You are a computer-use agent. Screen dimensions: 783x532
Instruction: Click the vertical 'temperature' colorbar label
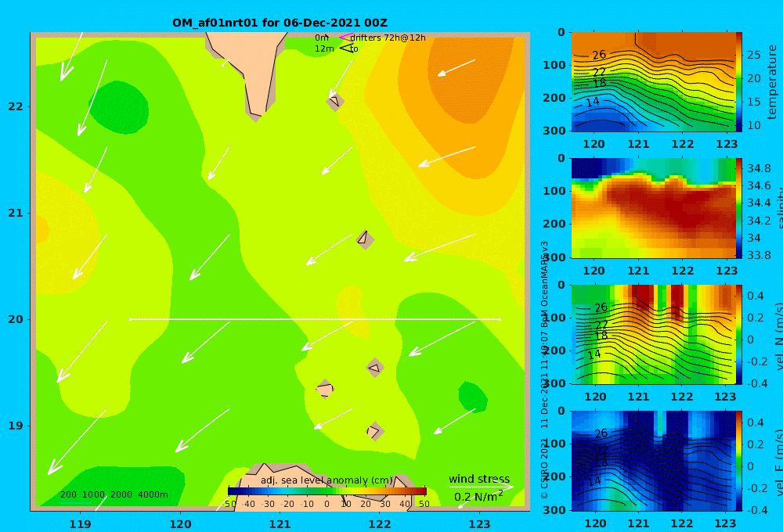click(x=772, y=82)
